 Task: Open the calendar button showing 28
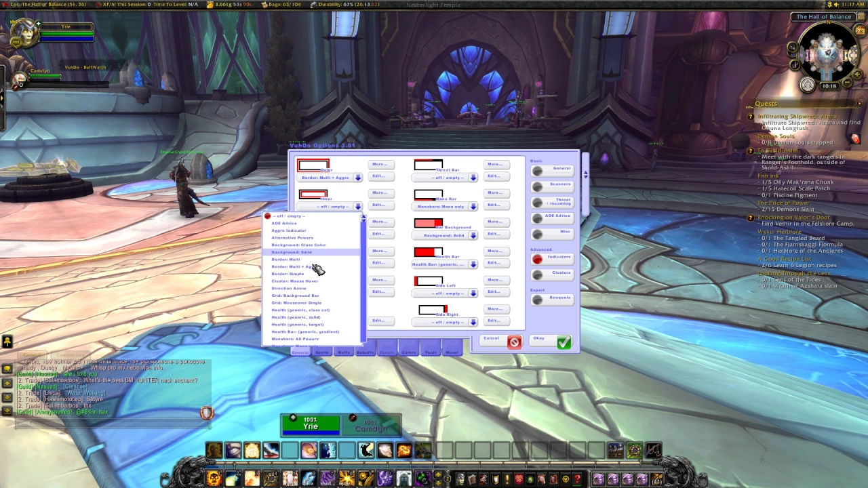[860, 31]
